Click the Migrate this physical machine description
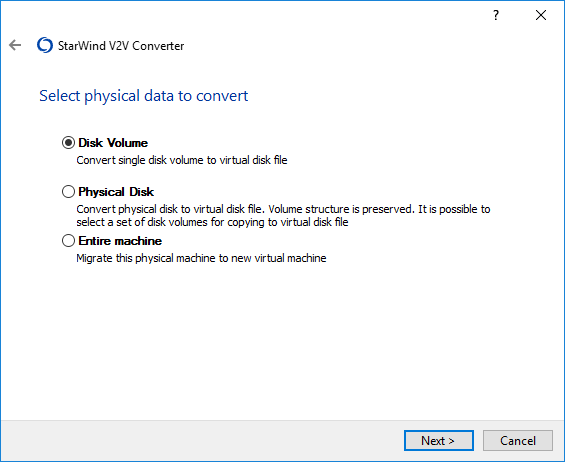This screenshot has height=462, width=565. [201, 258]
